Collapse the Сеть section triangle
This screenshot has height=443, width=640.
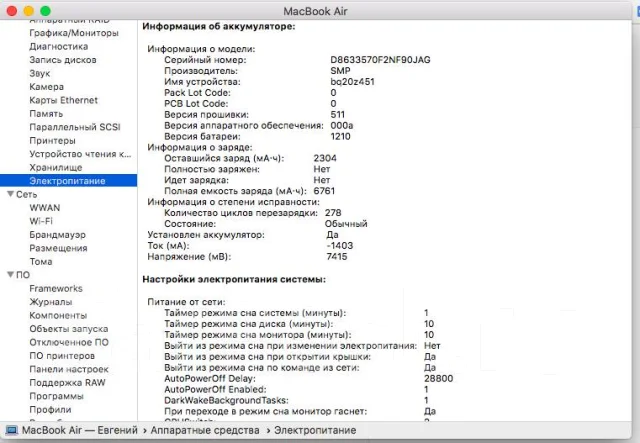point(11,194)
